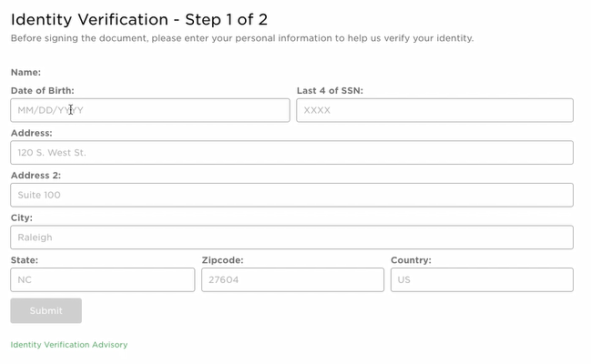The height and width of the screenshot is (364, 591).
Task: Click the Date of Birth label
Action: 43,91
